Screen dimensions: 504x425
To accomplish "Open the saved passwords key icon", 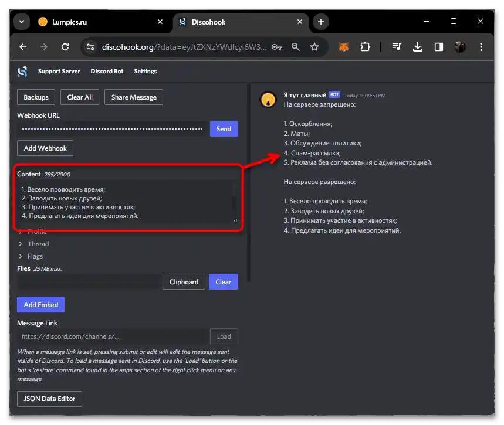I will tap(277, 47).
